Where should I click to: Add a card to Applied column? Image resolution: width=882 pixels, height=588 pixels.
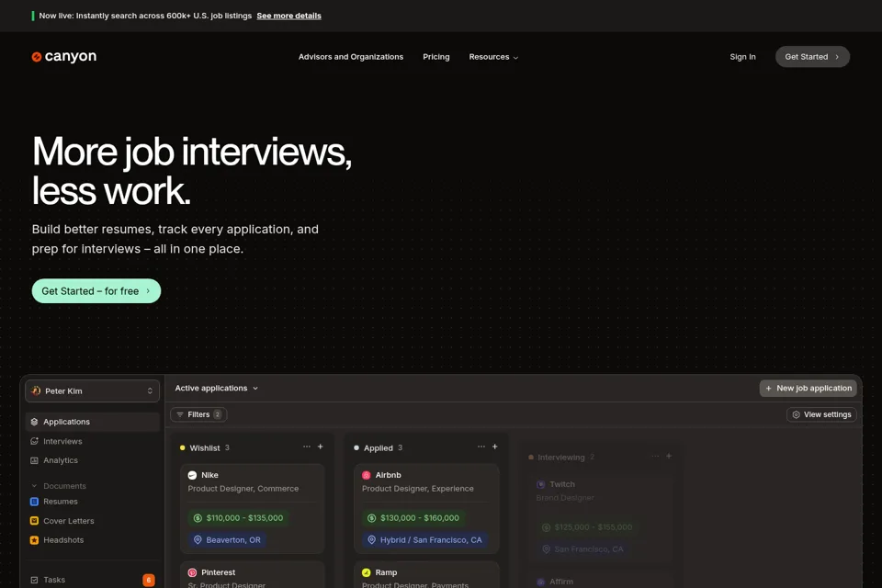pos(495,447)
